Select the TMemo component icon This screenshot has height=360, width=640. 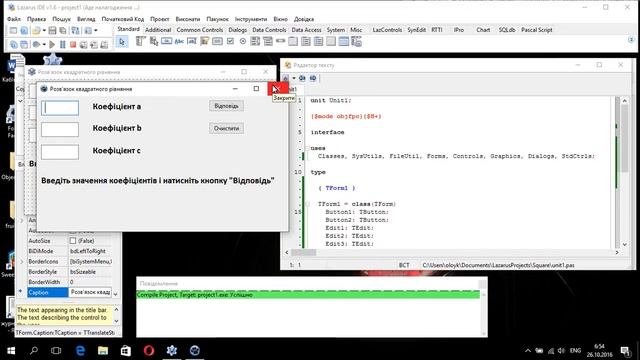click(204, 41)
